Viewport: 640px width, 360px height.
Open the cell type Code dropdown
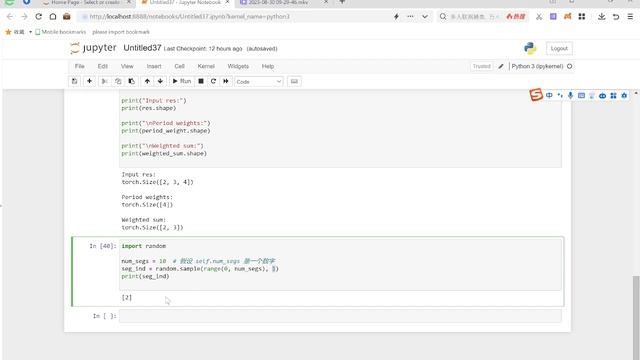[258, 82]
